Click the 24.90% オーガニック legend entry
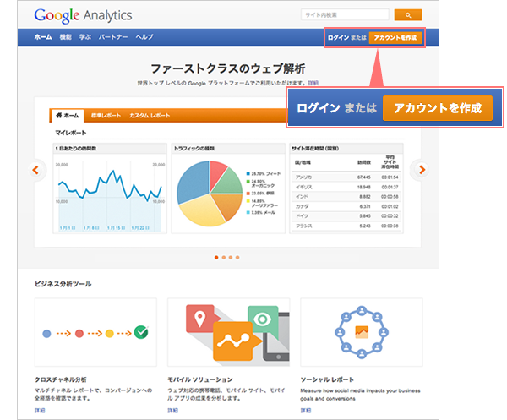Screen dimensions: 507x420 (260, 183)
